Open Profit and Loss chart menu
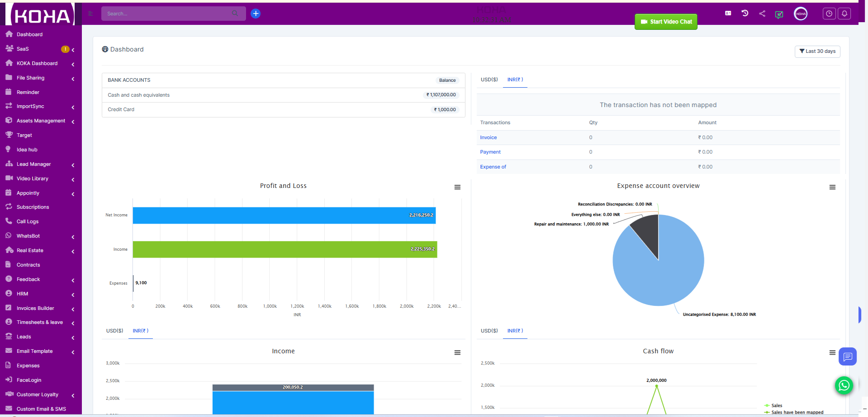Image resolution: width=868 pixels, height=417 pixels. pos(457,187)
